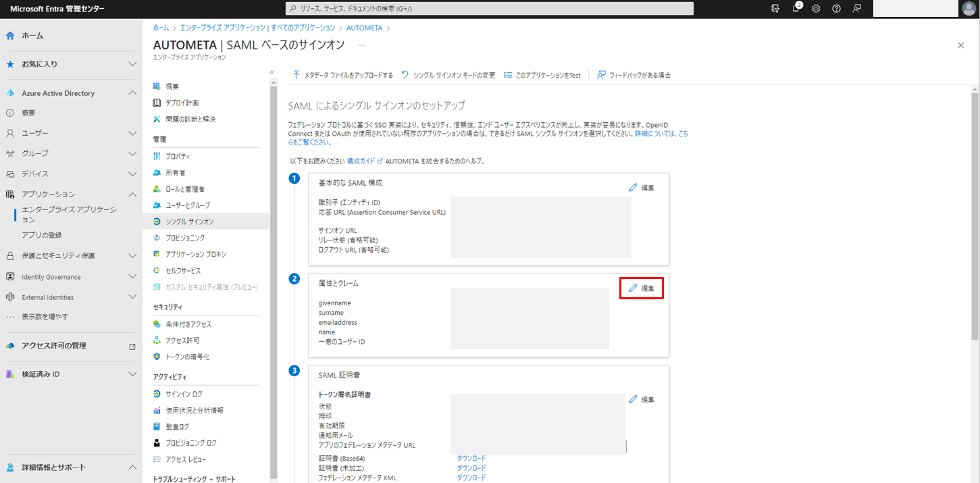Click the グループ people icon

point(10,153)
